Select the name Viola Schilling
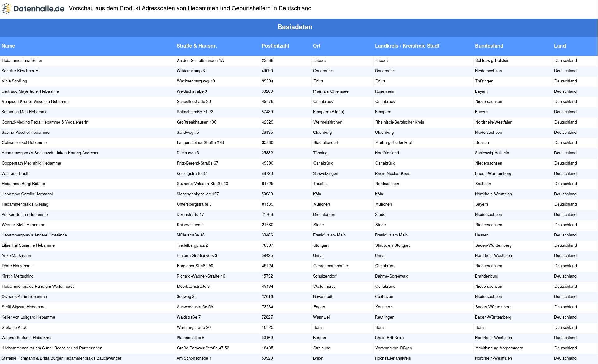598x364 pixels. 14,81
